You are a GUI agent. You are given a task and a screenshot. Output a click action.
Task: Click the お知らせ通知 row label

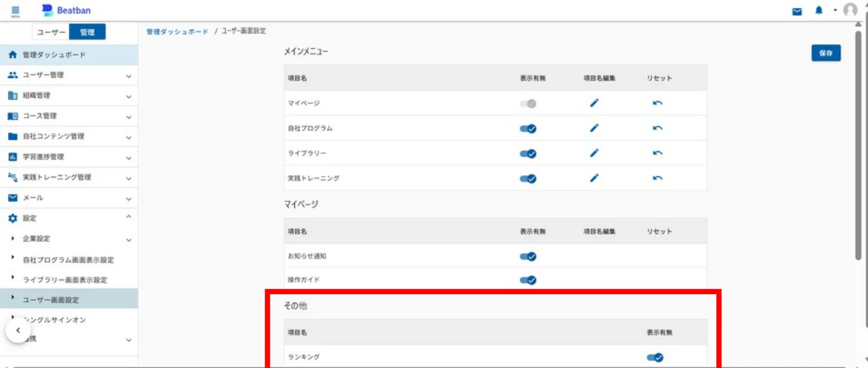(307, 256)
